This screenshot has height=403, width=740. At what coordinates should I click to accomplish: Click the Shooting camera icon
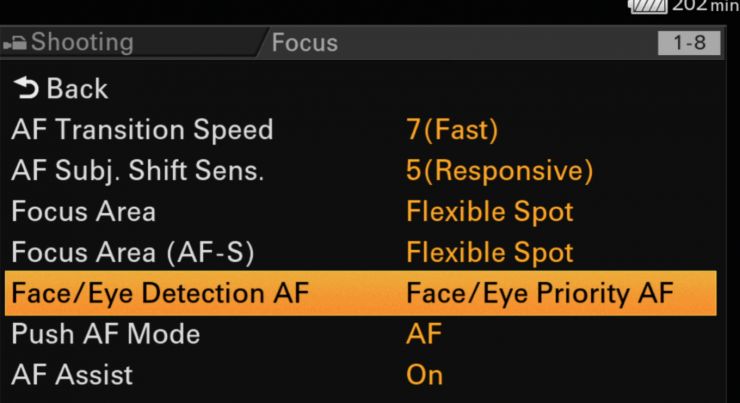[x=16, y=43]
